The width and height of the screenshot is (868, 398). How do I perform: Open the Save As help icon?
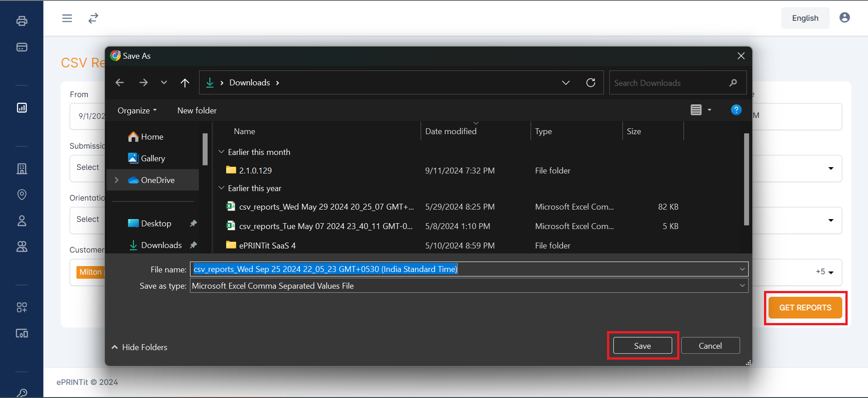(736, 110)
